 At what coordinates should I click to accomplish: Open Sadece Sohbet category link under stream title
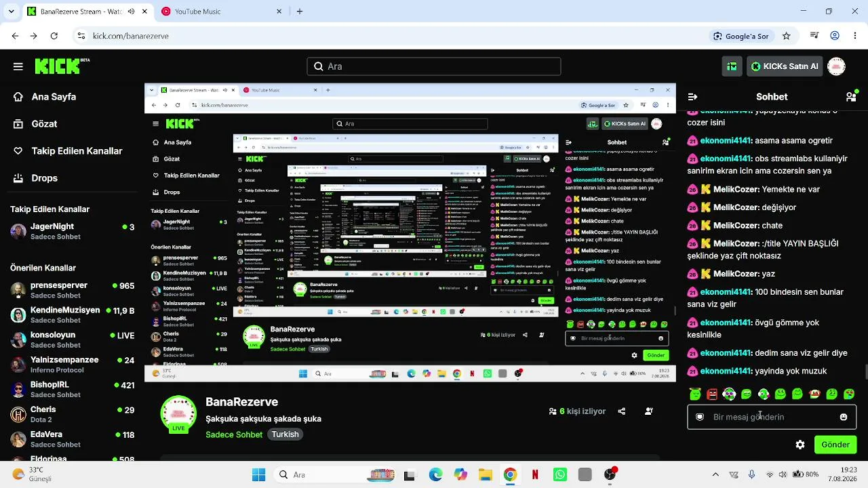pos(234,434)
